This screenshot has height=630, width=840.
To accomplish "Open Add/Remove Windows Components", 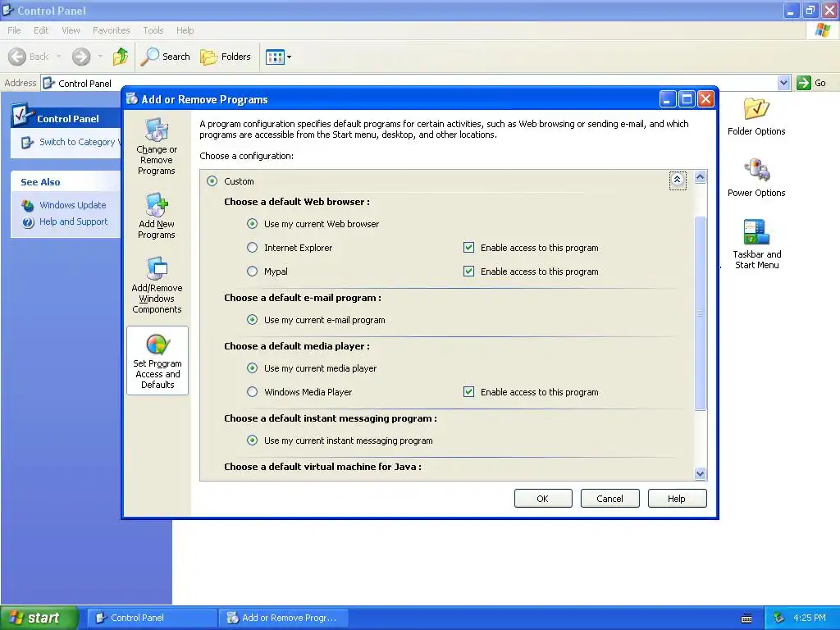I will 157,285.
